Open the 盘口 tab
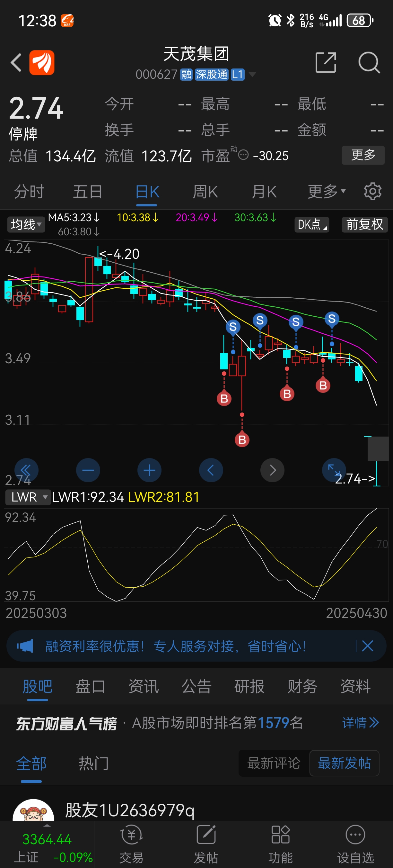The height and width of the screenshot is (868, 393). pos(90,686)
